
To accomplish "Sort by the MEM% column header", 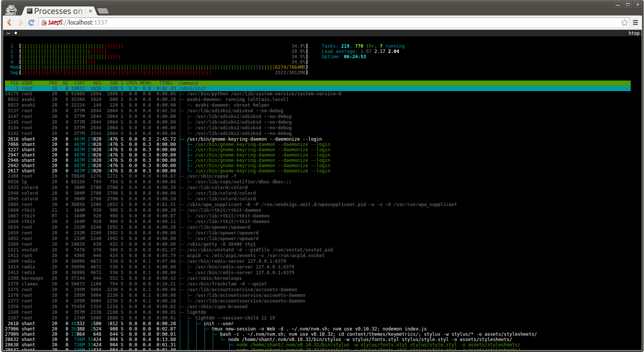I will (145, 83).
